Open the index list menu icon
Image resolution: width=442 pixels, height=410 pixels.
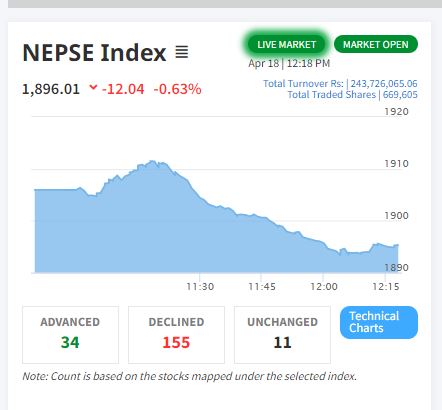pos(182,52)
